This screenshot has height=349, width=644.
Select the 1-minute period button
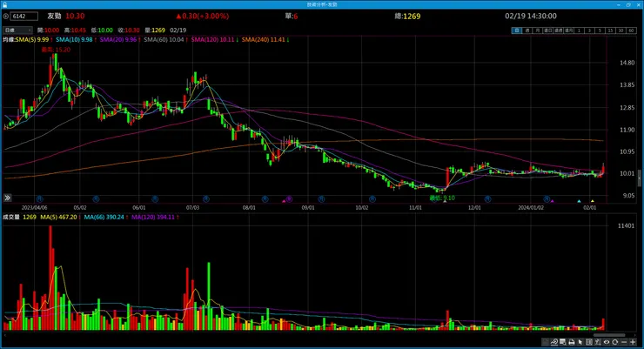tap(579, 30)
